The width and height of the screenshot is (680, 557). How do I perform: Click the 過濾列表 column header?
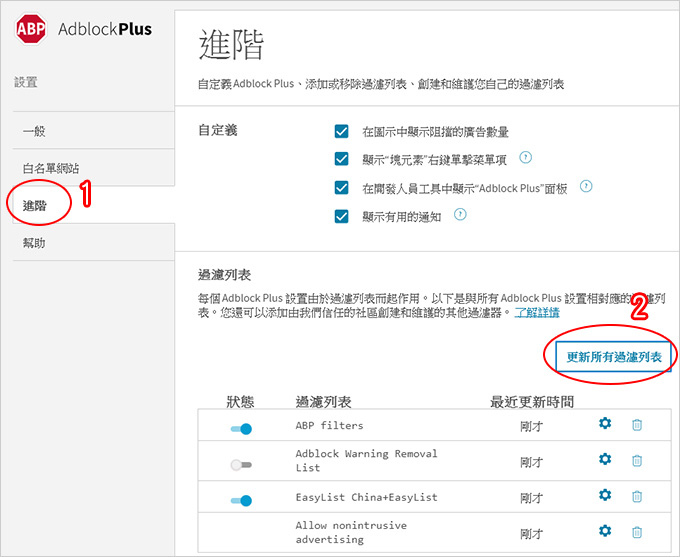click(x=324, y=402)
